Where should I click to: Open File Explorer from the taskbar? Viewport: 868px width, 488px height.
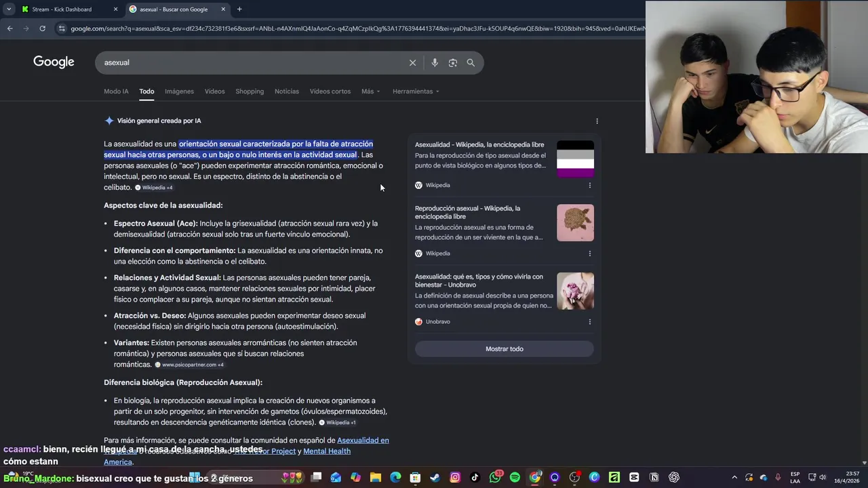coord(376,477)
